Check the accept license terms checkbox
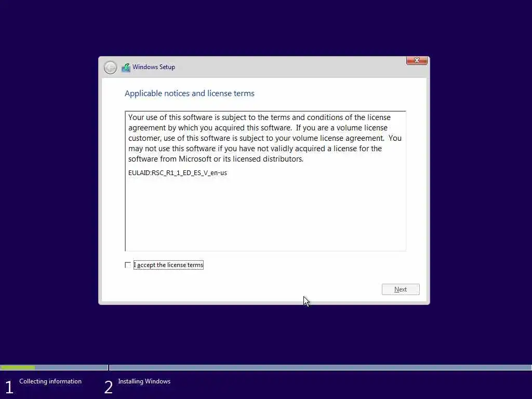This screenshot has width=532, height=399. [x=128, y=265]
